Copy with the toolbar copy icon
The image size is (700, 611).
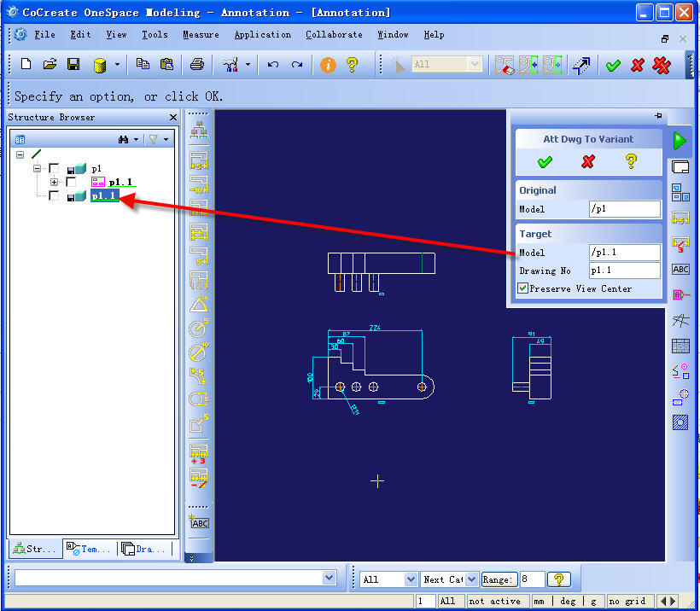pos(143,64)
